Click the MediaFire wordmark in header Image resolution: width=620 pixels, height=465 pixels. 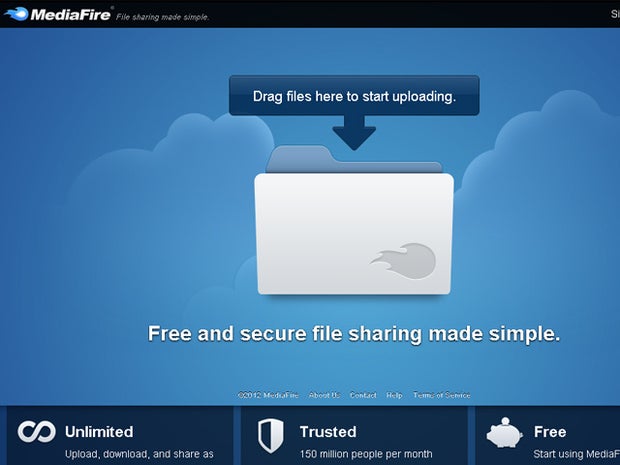point(71,14)
